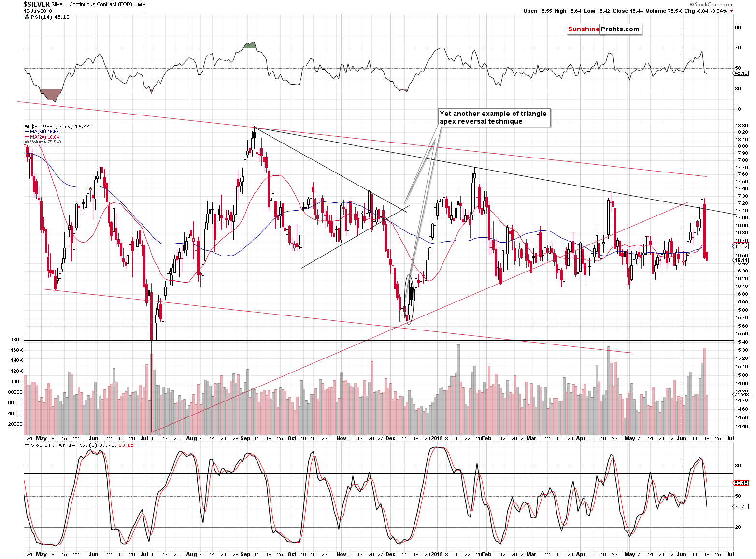The image size is (756, 559).
Task: Click the RSI 30 oversold level label
Action: 738,88
